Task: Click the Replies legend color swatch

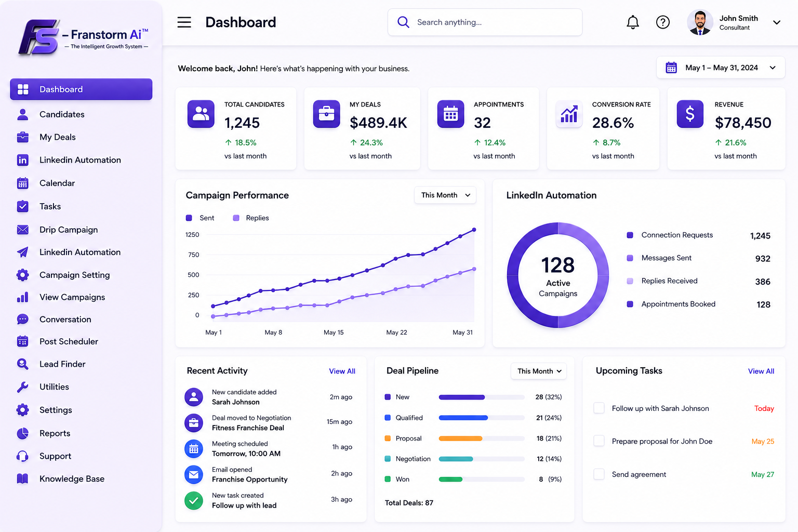Action: click(236, 218)
